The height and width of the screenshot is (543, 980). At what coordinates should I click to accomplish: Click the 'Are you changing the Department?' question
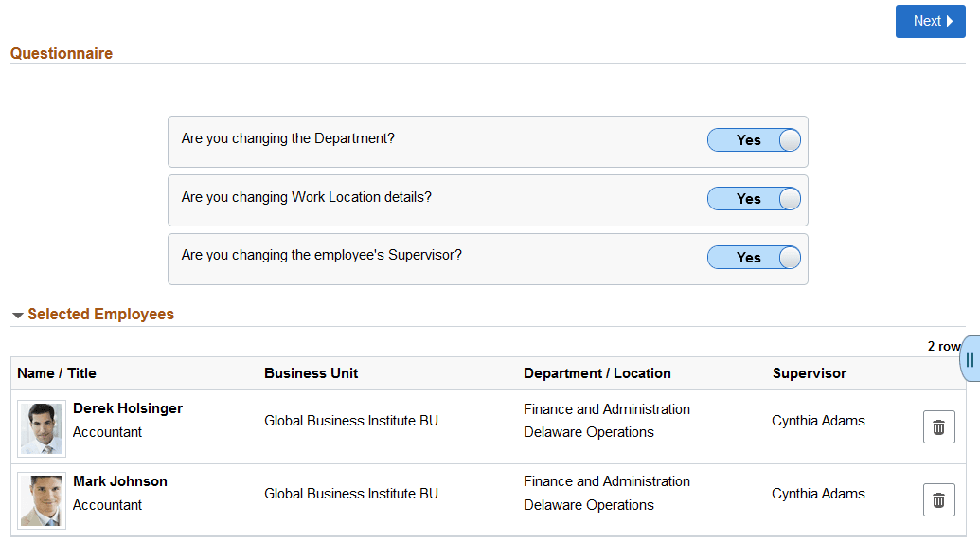pos(288,138)
